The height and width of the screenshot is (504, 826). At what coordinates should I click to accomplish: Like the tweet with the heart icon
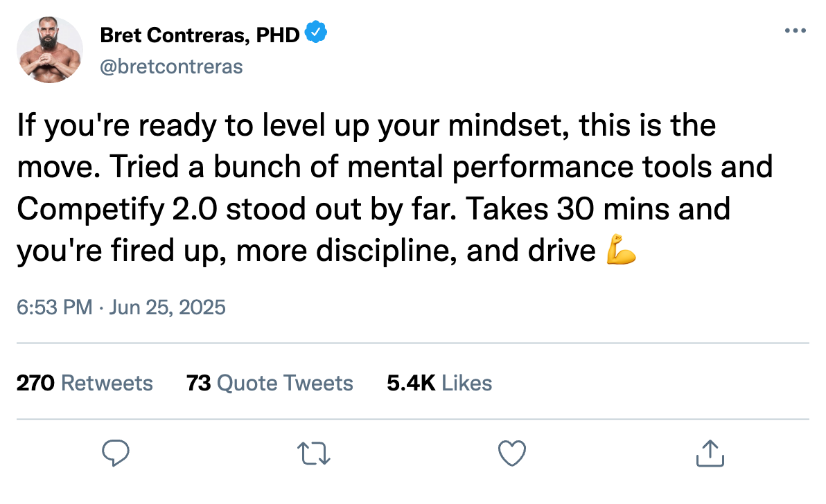click(x=512, y=453)
